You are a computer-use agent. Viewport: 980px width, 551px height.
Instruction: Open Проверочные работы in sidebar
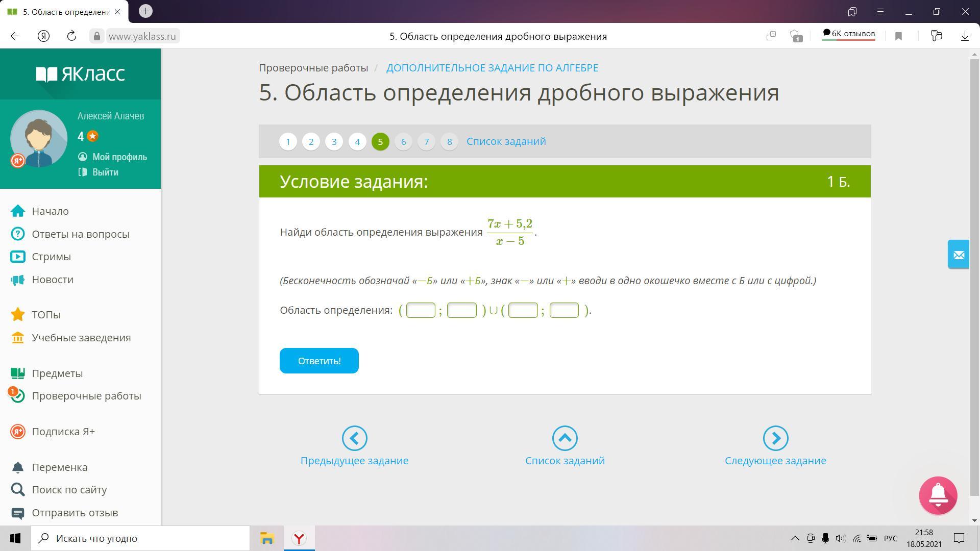86,396
